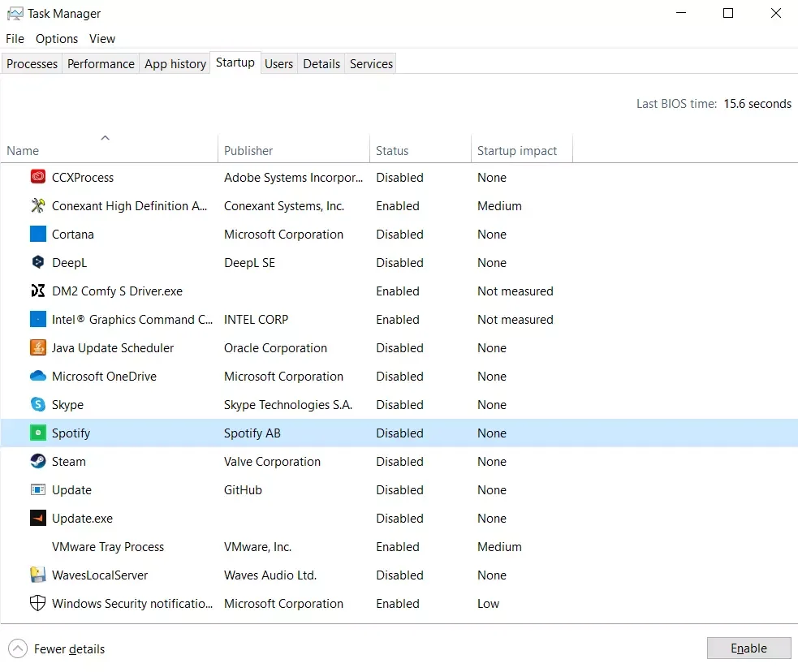Sort by the Startup impact column header
This screenshot has width=798, height=672.
click(x=522, y=151)
